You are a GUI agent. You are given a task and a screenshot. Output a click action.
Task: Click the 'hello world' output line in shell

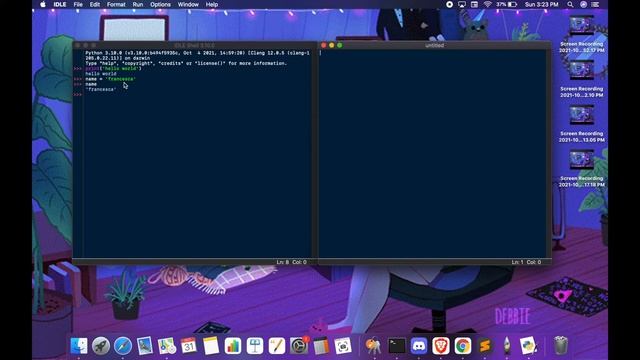[101, 74]
